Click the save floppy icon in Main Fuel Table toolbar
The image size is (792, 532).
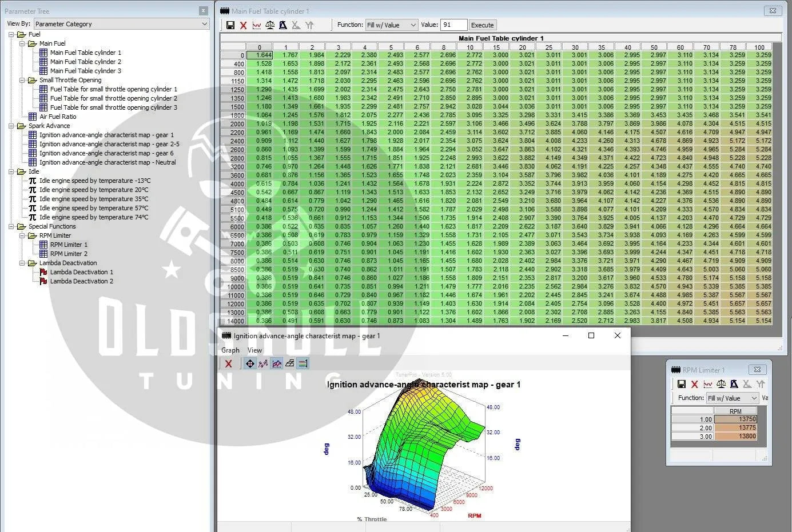click(230, 25)
